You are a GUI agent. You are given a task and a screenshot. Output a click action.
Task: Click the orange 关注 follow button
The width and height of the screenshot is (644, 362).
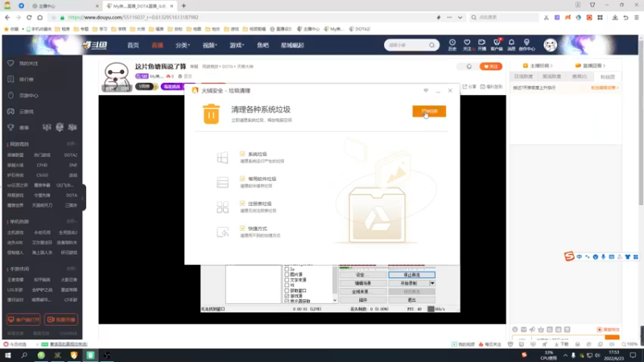(491, 67)
